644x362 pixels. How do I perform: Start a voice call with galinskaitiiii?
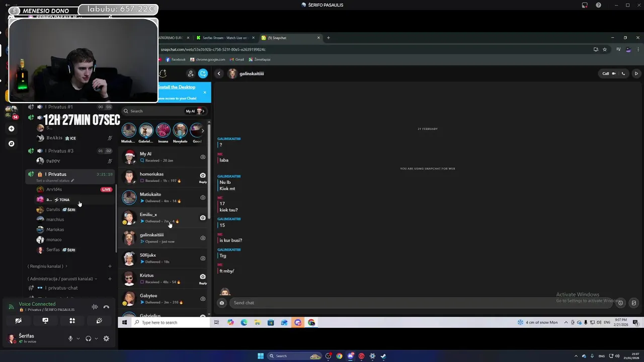click(x=623, y=73)
